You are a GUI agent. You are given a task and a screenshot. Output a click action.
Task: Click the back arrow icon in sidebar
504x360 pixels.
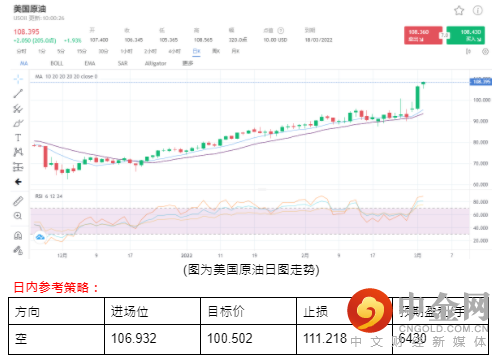coord(18,182)
